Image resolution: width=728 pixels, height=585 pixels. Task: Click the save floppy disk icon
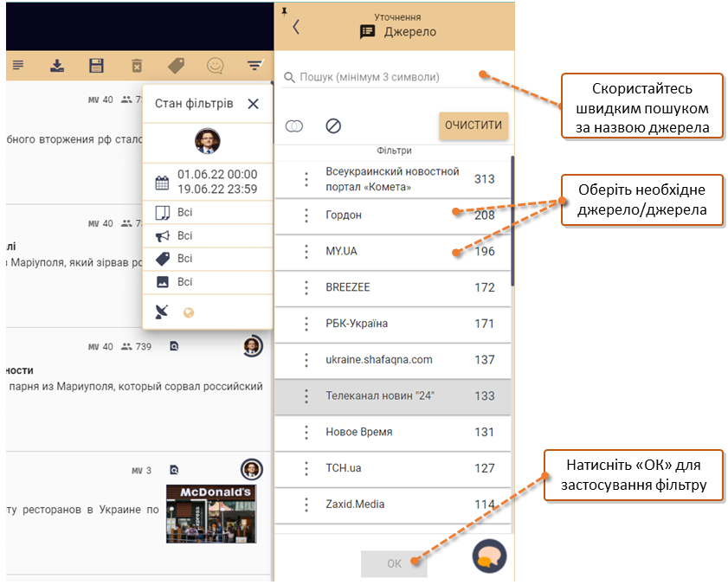pyautogui.click(x=96, y=66)
